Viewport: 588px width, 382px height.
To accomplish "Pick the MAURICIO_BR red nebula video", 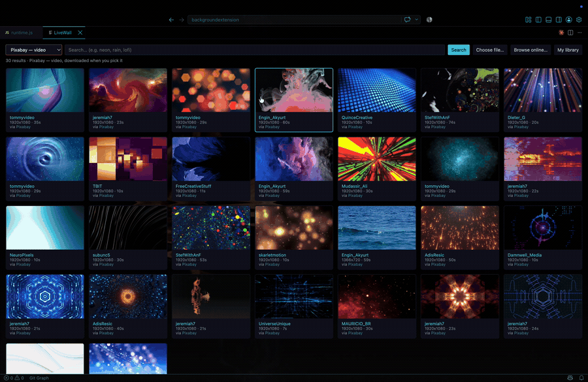I will (x=377, y=306).
